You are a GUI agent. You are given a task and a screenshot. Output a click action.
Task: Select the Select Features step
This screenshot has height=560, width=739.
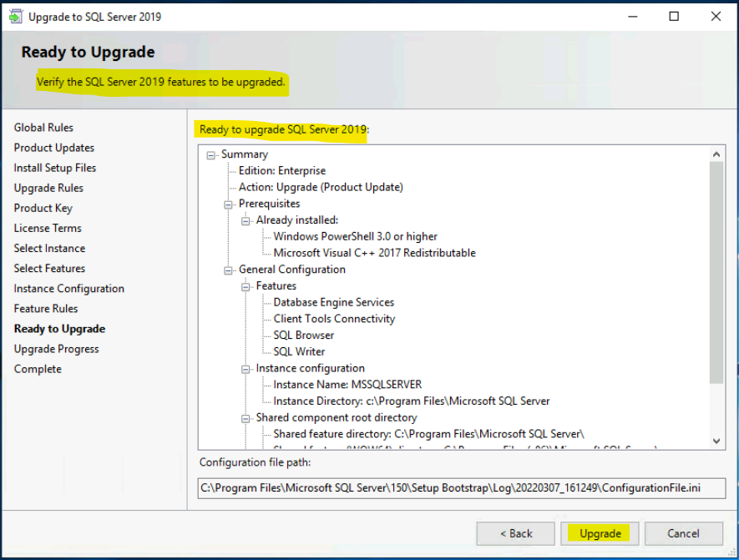click(x=49, y=269)
